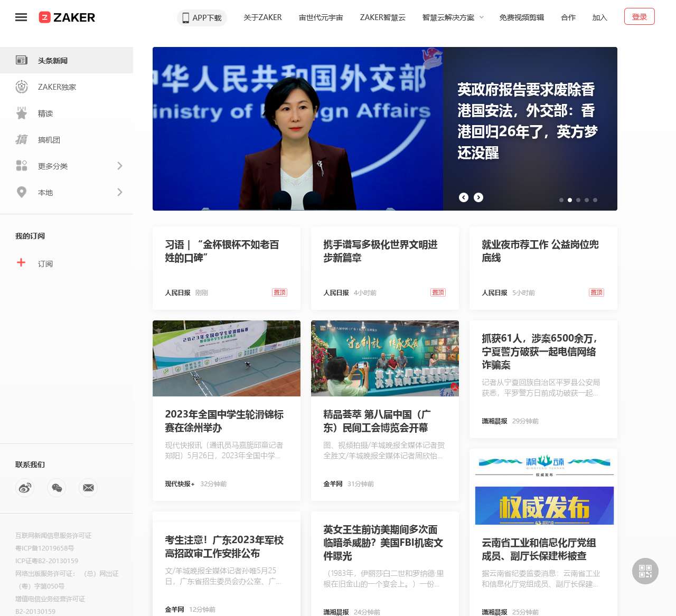Viewport: 676px width, 616px height.
Task: Open article 云南省工业和信息化厅党组成员
Action: click(x=539, y=549)
